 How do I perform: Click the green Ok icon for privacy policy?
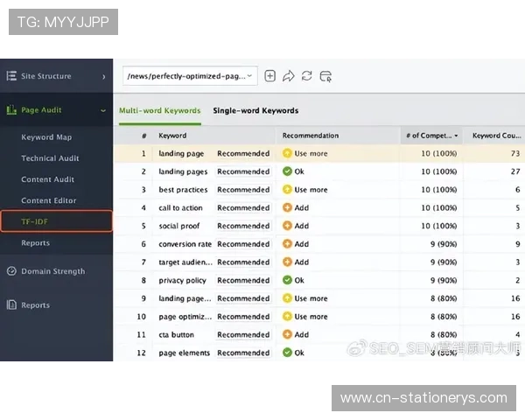pos(287,280)
